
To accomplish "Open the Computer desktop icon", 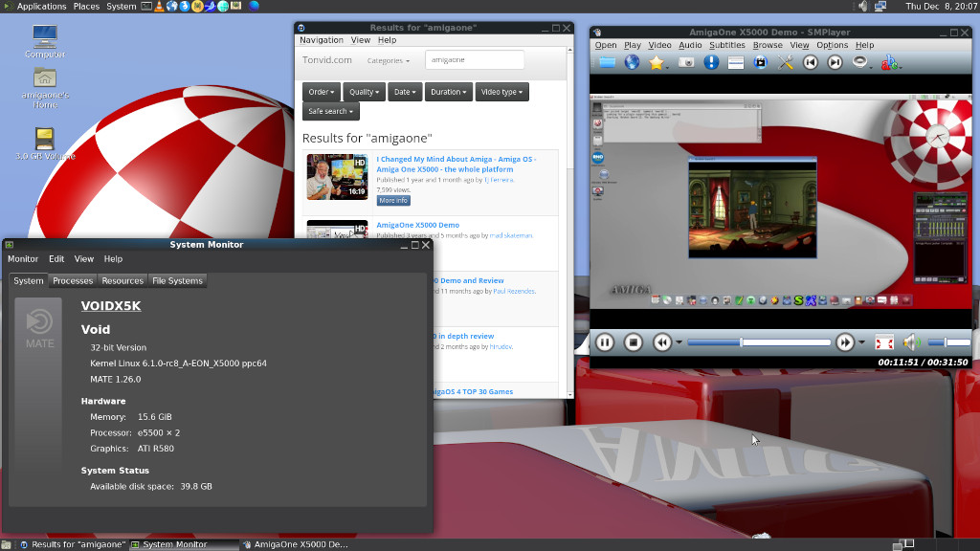I will (x=45, y=42).
